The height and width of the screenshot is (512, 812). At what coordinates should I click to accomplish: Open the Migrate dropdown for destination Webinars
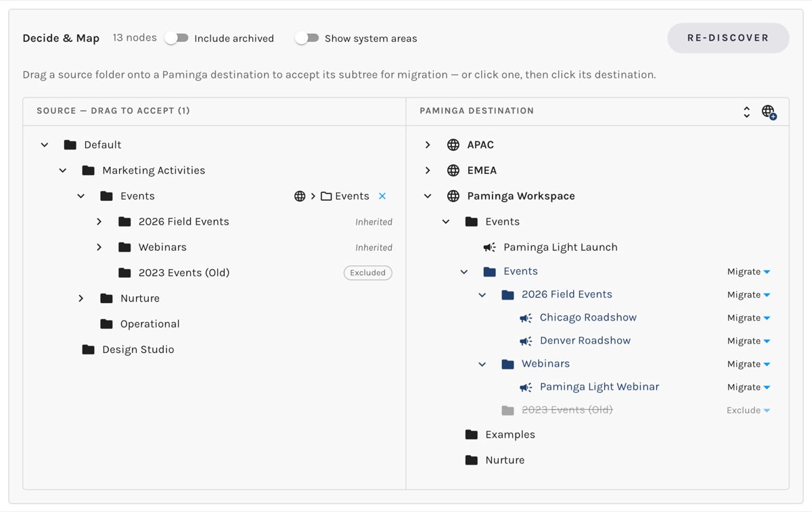point(748,364)
